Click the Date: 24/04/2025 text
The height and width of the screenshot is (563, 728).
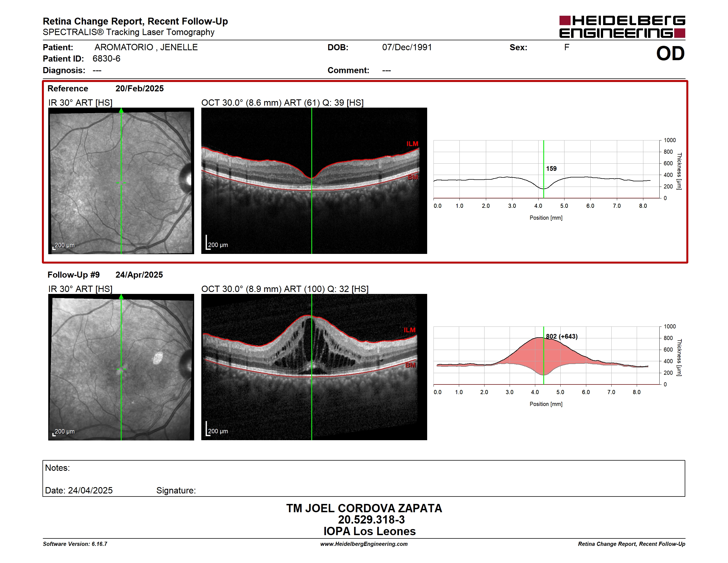pyautogui.click(x=79, y=491)
